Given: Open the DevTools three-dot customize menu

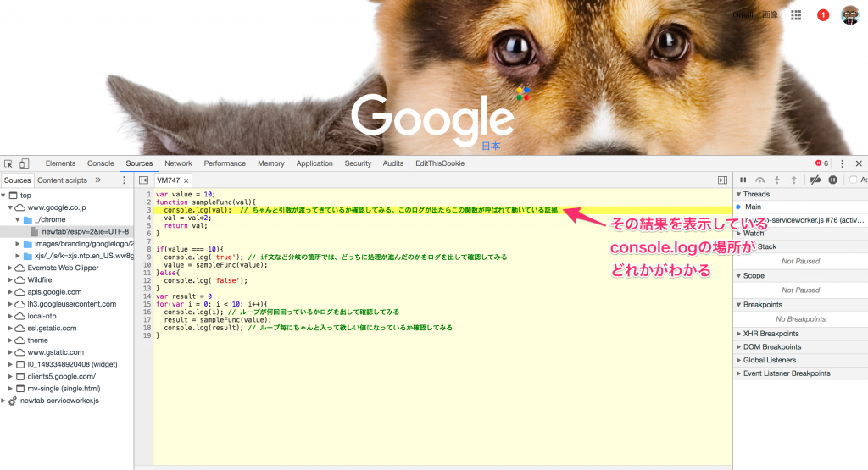Looking at the screenshot, I should (843, 163).
